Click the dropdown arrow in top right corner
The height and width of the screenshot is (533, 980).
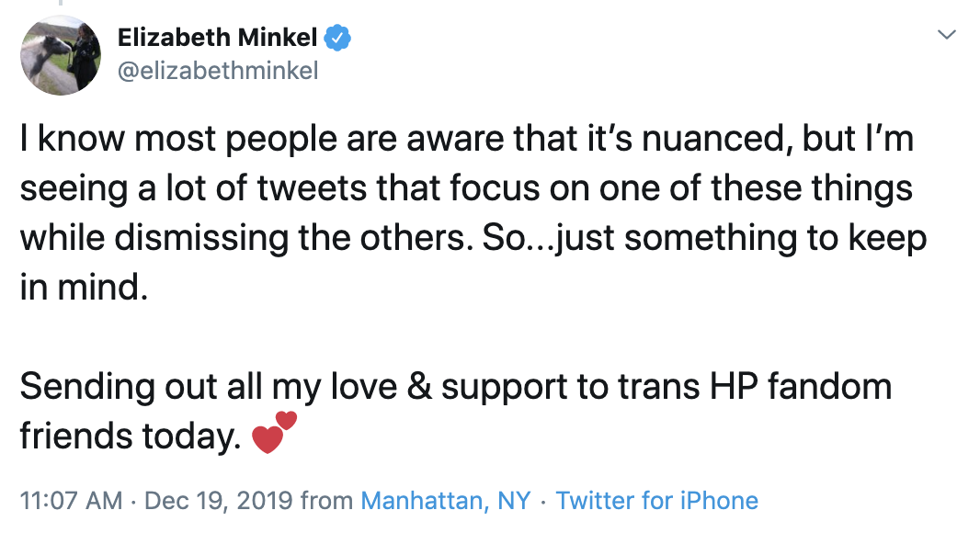pyautogui.click(x=947, y=33)
